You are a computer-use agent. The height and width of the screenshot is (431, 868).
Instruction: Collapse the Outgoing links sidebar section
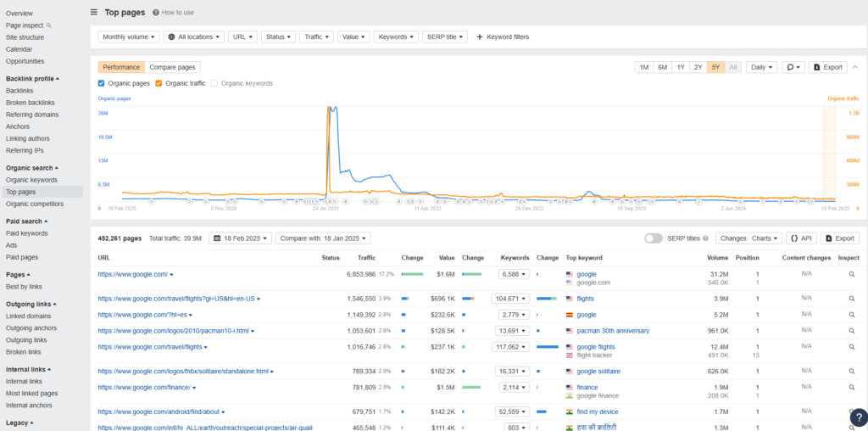[31, 304]
